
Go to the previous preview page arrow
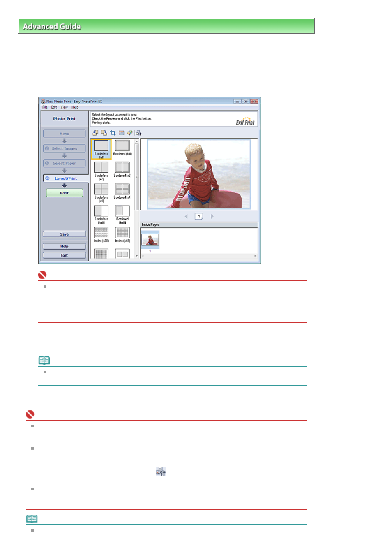(186, 216)
